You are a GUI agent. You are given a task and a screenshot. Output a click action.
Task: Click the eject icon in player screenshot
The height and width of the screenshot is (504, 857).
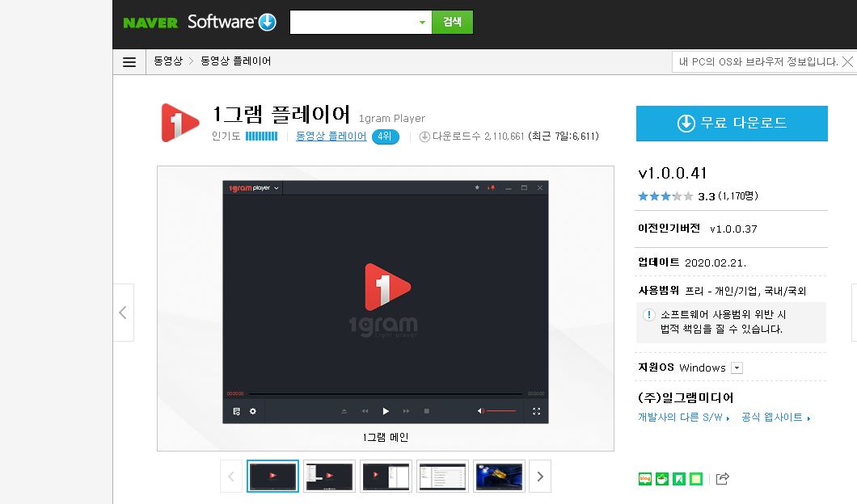click(x=344, y=411)
